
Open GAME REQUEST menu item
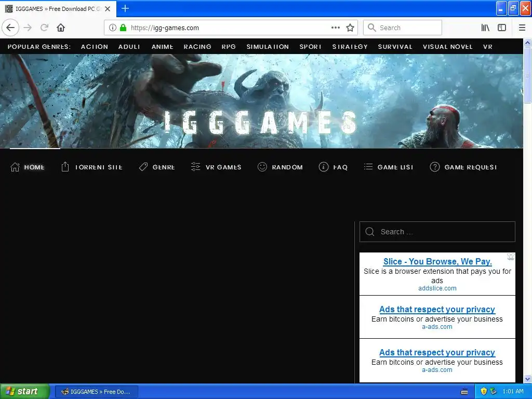[471, 167]
